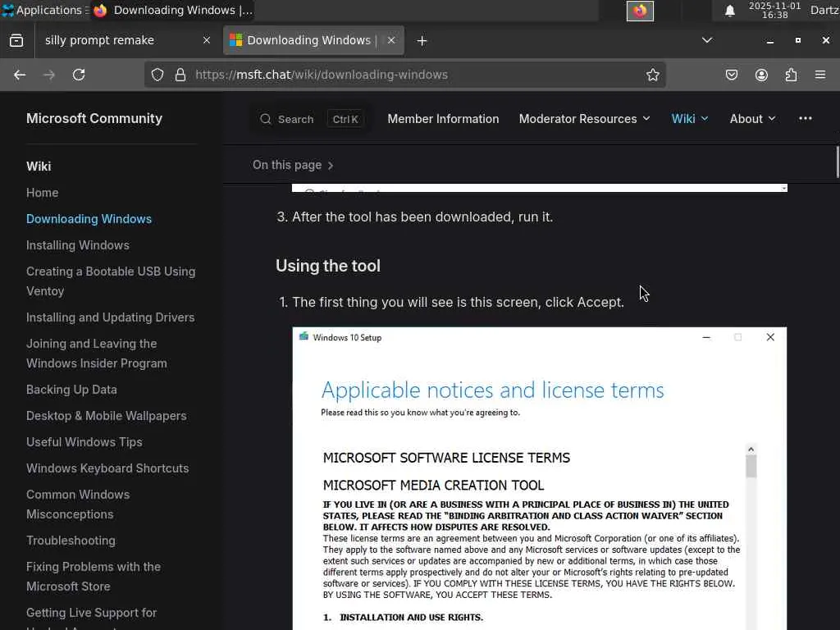Screen dimensions: 840x630
Task: Click the Windows 10 Setup screenshot image
Action: tap(540, 478)
